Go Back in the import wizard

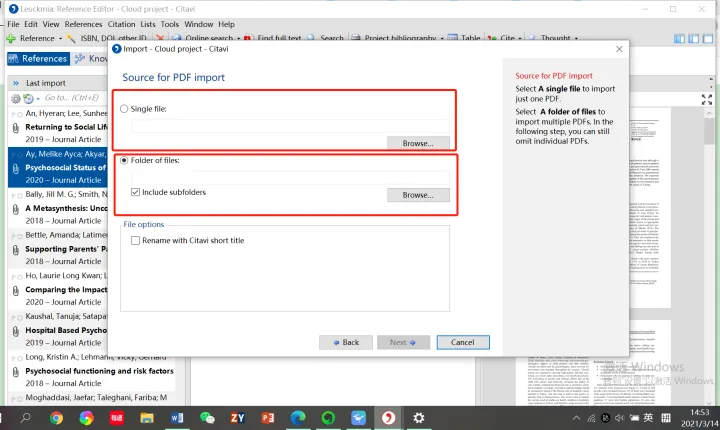(x=345, y=342)
